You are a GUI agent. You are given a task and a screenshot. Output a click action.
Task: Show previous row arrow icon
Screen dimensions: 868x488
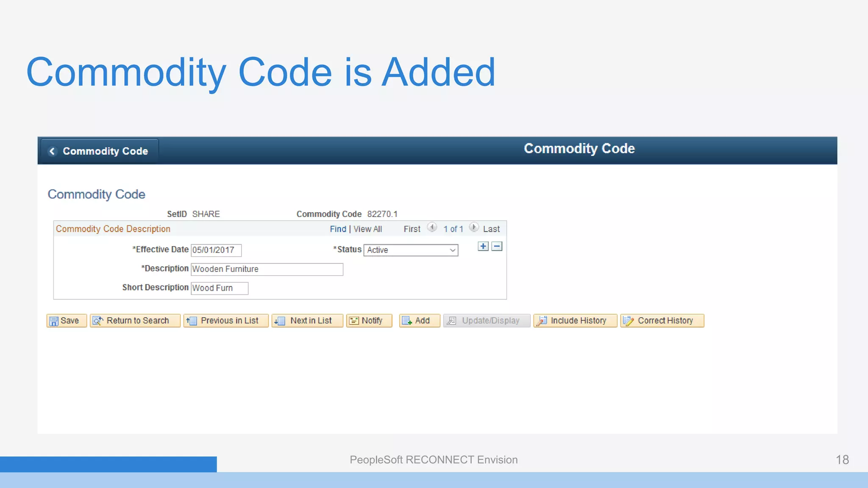coord(432,227)
